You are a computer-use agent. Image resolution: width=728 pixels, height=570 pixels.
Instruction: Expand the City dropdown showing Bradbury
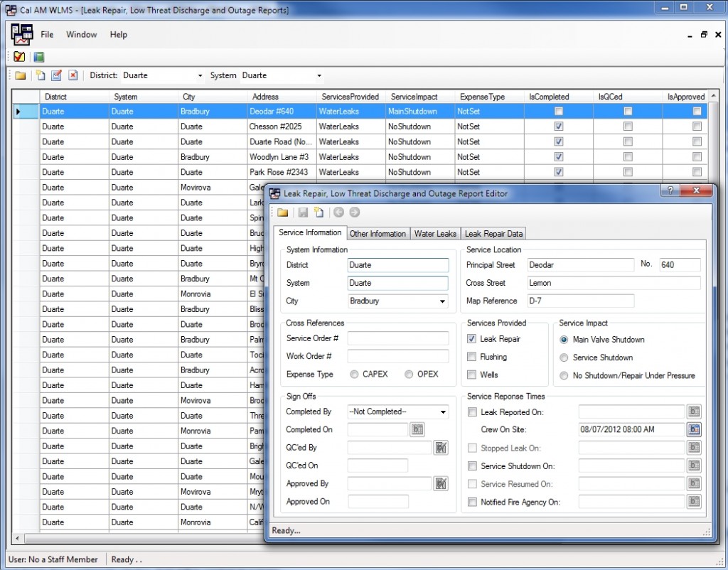point(443,301)
